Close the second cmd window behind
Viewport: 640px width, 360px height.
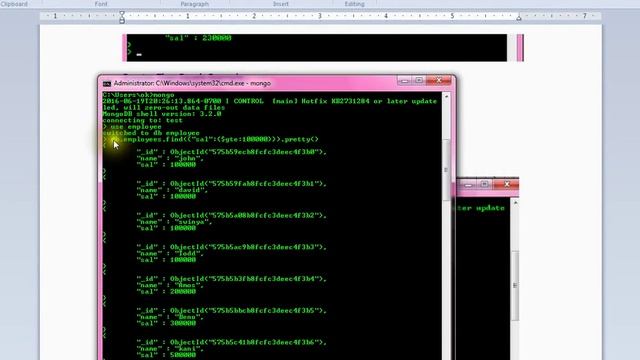[507, 184]
